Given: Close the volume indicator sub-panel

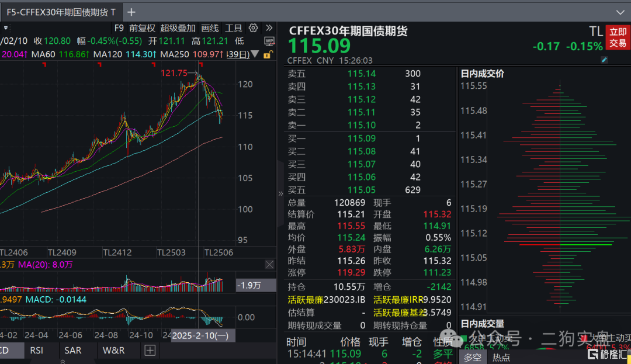Looking at the screenshot, I should (x=269, y=264).
